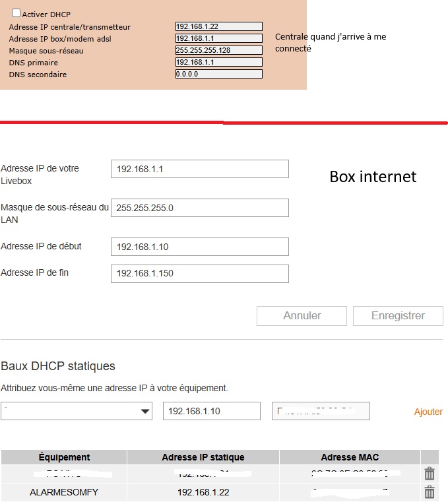Click the Adresse IP centrale/transmetteur field

[x=218, y=27]
